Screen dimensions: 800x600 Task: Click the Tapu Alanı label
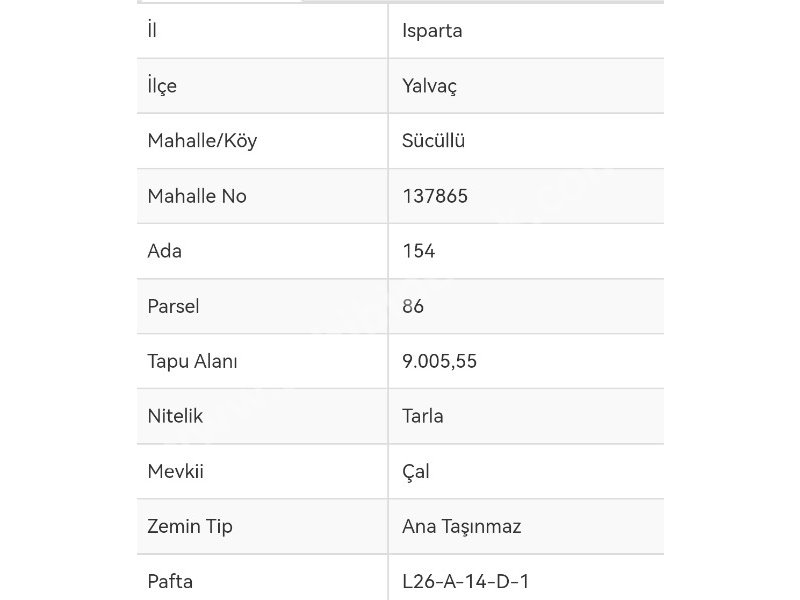pos(192,361)
